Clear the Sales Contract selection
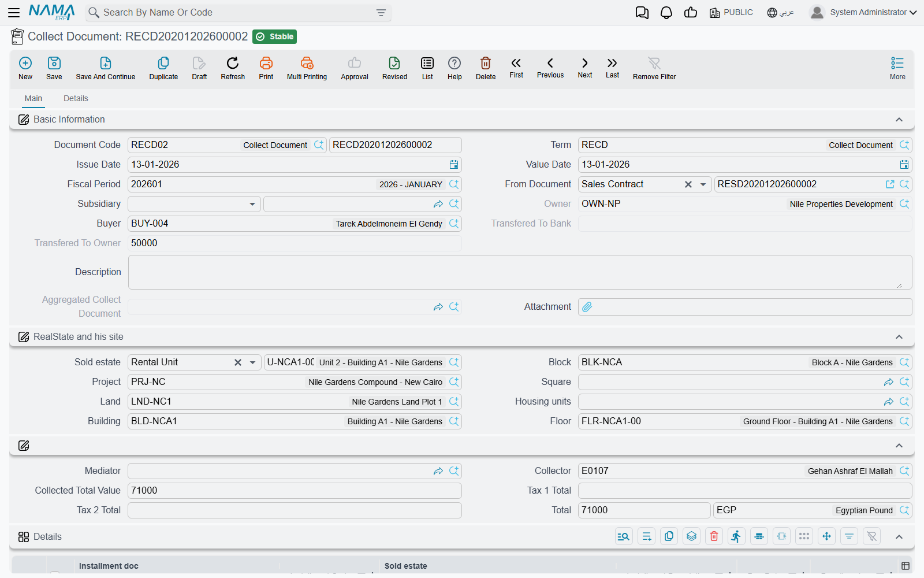924x578 pixels. coord(688,184)
